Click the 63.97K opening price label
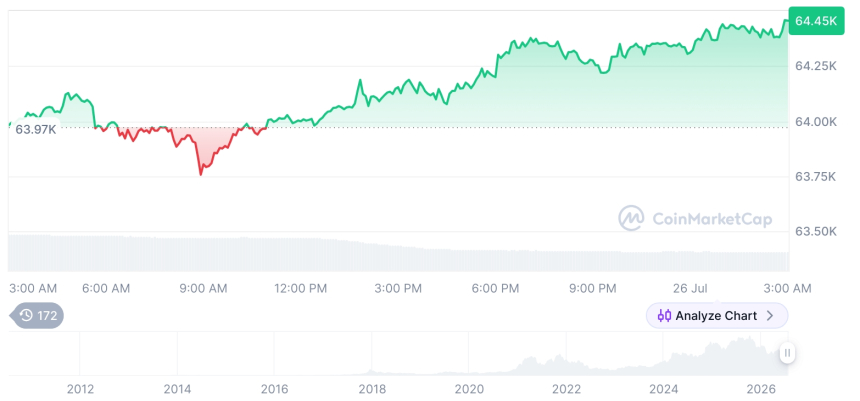This screenshot has height=401, width=860. pyautogui.click(x=35, y=130)
